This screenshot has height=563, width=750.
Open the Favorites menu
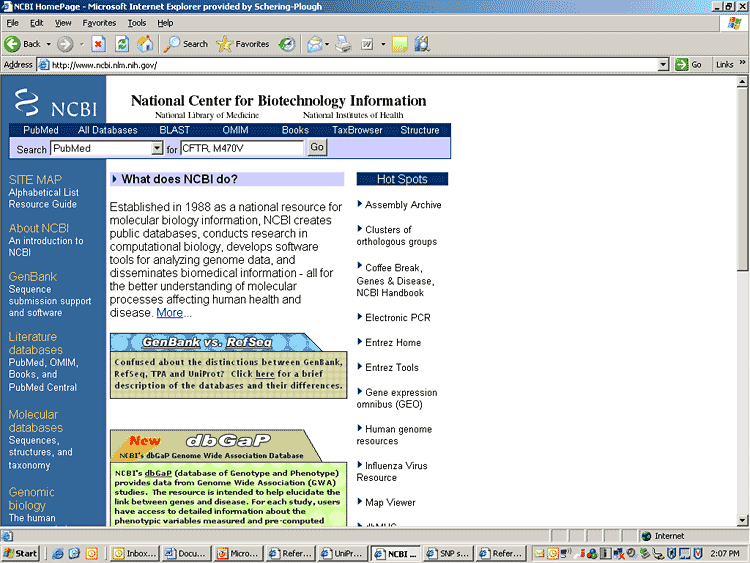point(99,23)
